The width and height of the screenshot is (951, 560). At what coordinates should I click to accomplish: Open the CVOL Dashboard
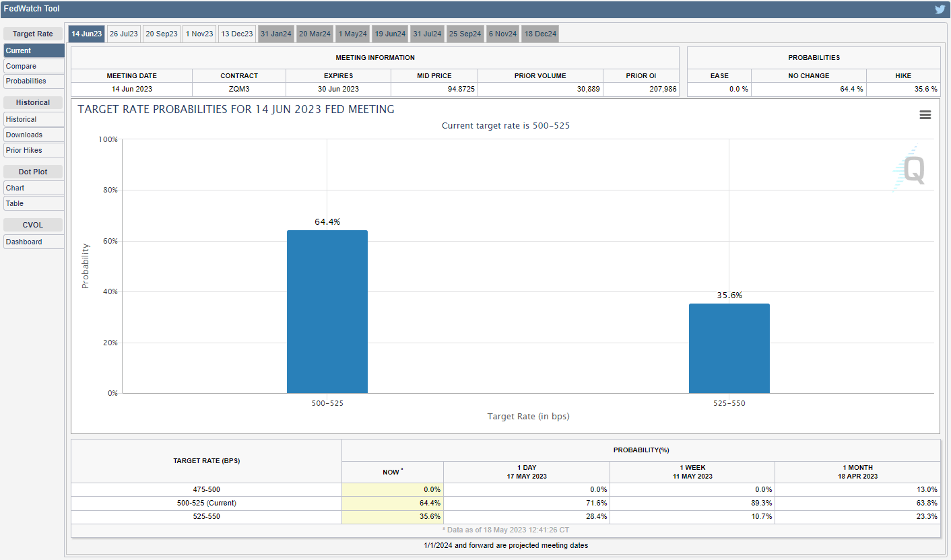click(x=34, y=242)
